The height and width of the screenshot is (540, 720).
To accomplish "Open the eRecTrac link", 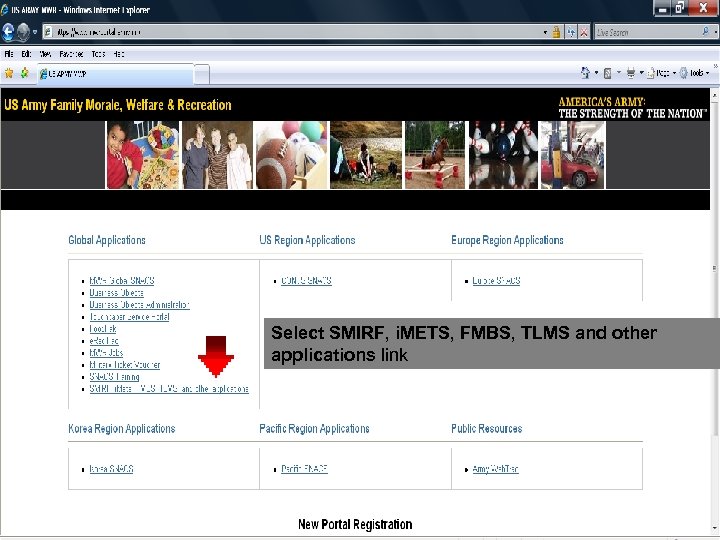I will click(104, 341).
